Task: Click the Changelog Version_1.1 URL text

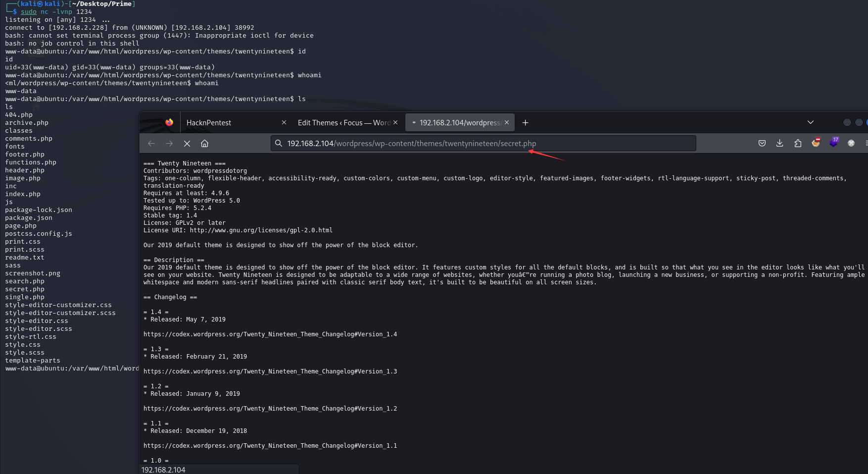Action: (x=270, y=446)
